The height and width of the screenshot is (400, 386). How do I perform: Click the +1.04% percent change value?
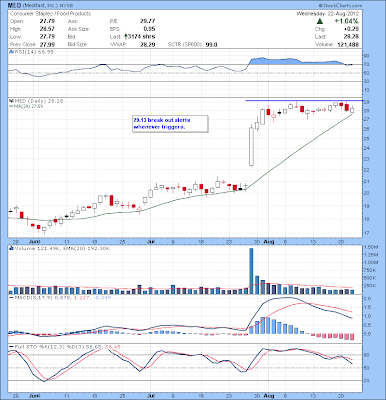(x=347, y=21)
